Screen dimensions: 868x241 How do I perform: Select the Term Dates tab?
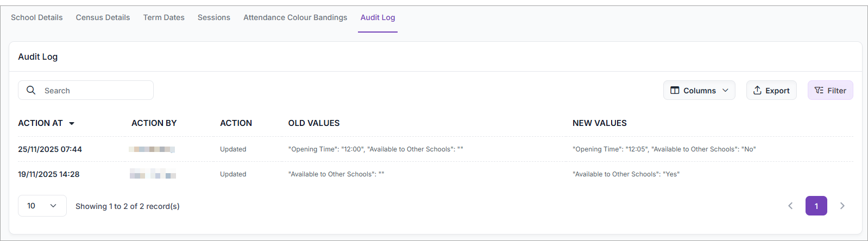(163, 17)
